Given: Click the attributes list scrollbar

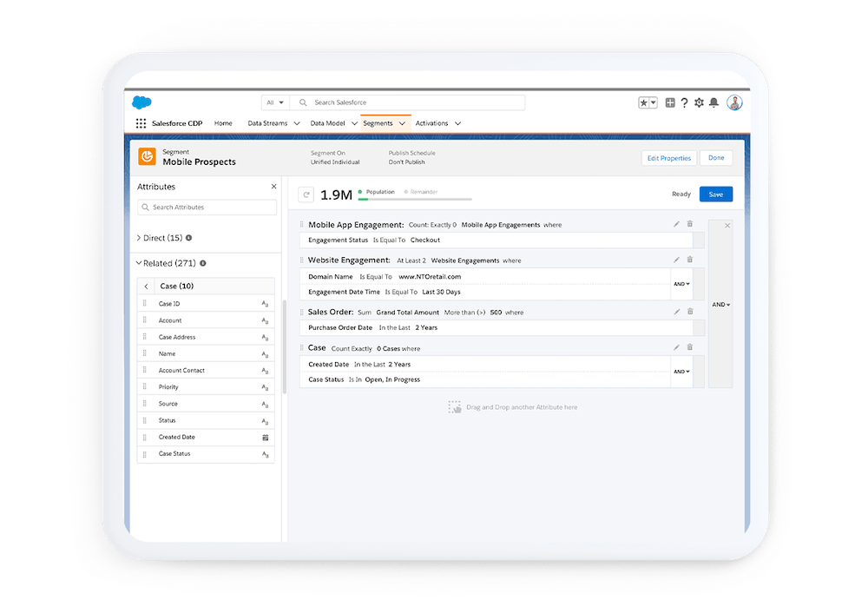Looking at the screenshot, I should [285, 346].
